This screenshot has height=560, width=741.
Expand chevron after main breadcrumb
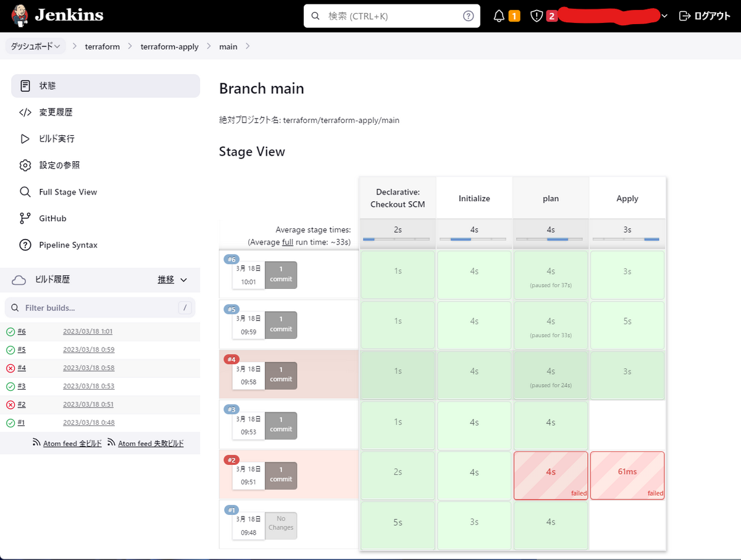pos(248,46)
